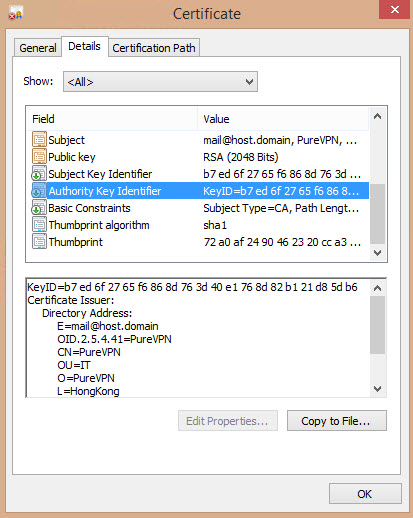Viewport: 413px width, 518px height.
Task: Select the Public key row label
Action: point(72,157)
